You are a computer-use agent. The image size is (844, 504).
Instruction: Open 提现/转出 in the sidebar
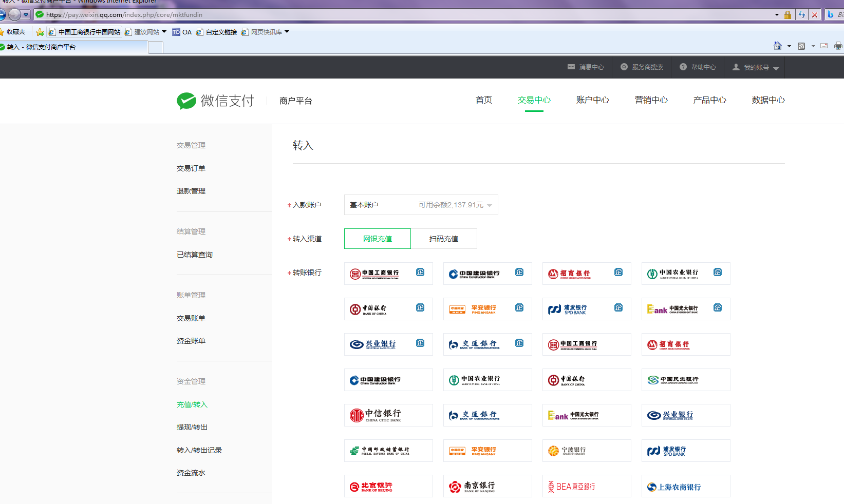(x=192, y=427)
